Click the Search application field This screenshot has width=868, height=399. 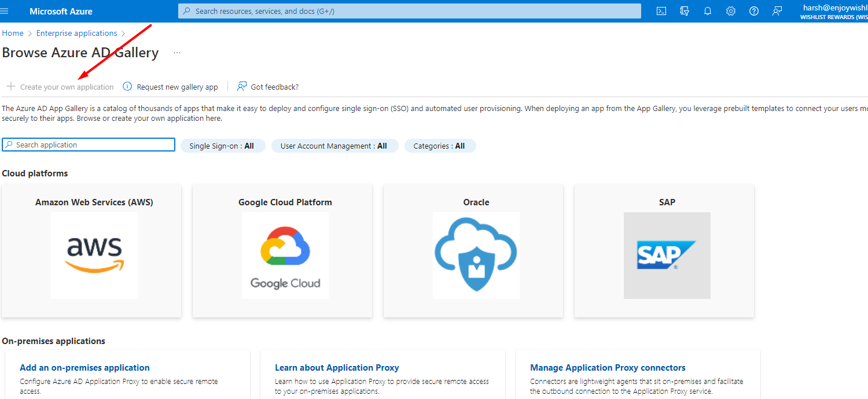tap(89, 145)
